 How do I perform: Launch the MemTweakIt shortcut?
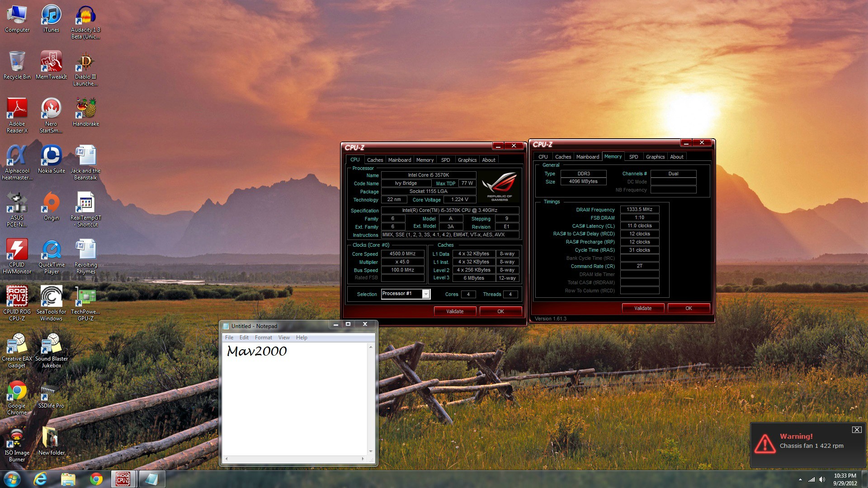pos(51,66)
